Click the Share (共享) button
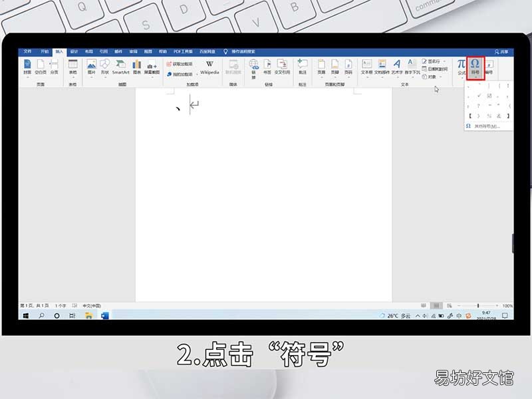The image size is (532, 399). coord(501,52)
